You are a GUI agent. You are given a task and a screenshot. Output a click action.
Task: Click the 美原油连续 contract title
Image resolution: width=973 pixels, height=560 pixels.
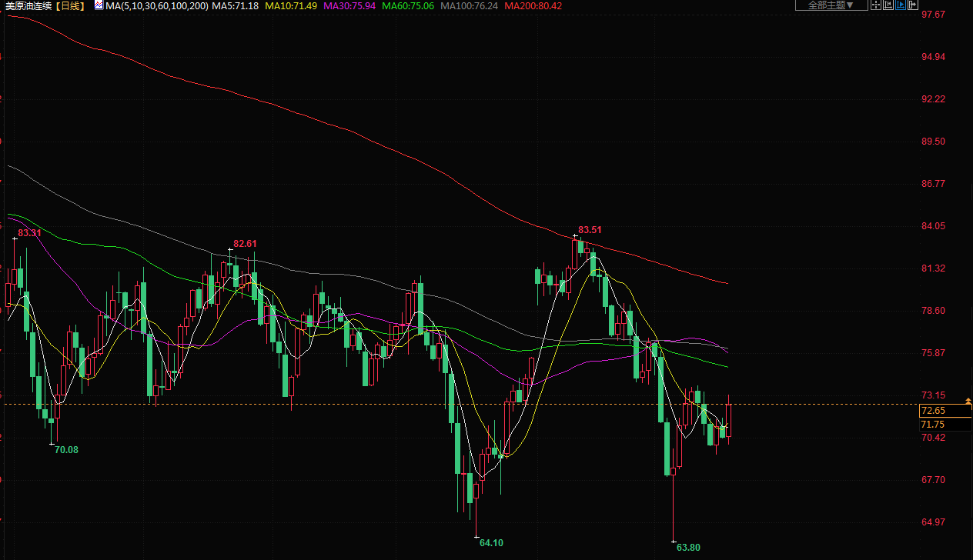pos(30,5)
